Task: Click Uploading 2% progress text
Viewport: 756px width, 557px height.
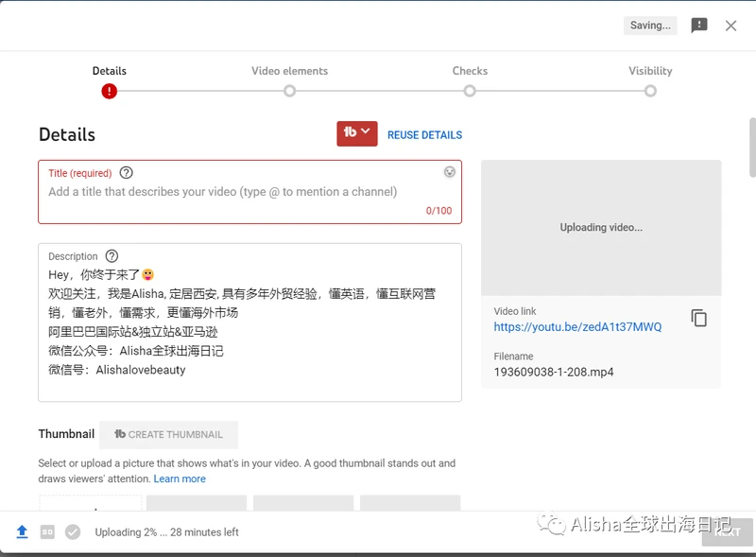Action: 166,531
